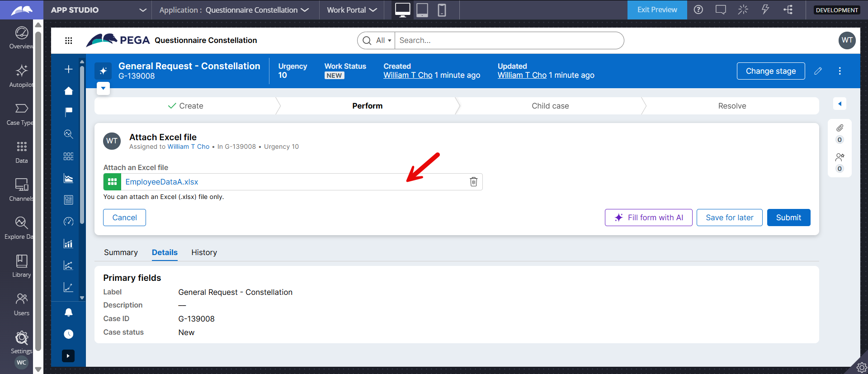868x374 pixels.
Task: Select the Child case stage
Action: click(550, 106)
